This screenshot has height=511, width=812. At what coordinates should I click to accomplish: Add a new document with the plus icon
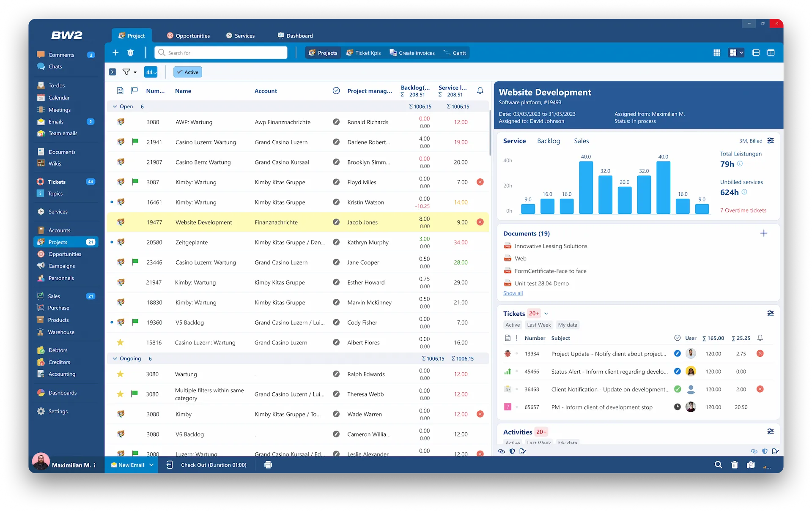pos(764,233)
